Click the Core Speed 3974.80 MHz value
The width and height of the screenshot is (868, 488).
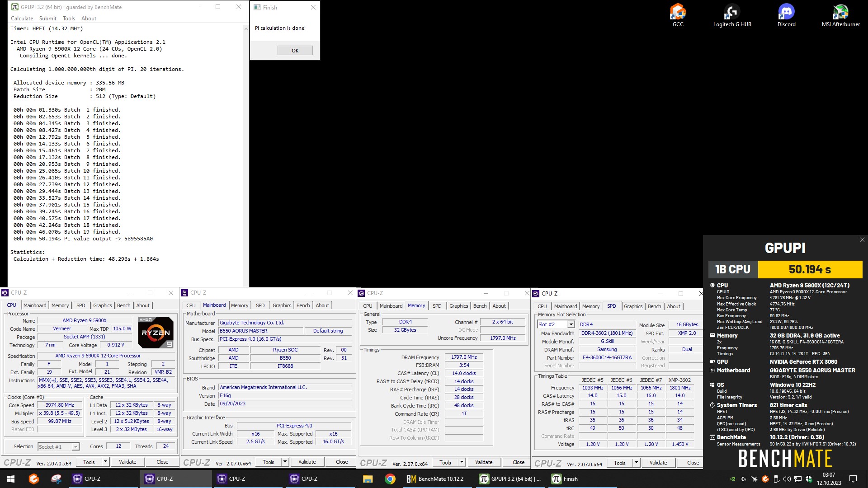(x=59, y=405)
